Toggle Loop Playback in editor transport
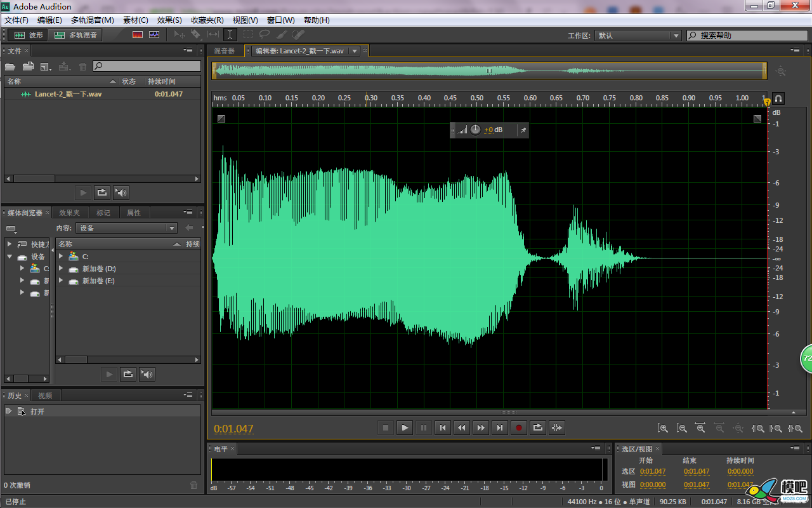The image size is (812, 508). pyautogui.click(x=538, y=427)
